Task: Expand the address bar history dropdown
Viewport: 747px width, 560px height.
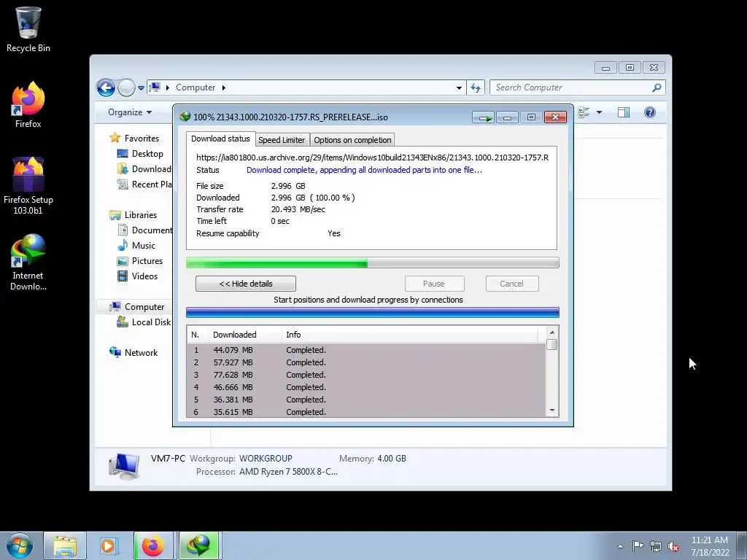Action: (459, 87)
